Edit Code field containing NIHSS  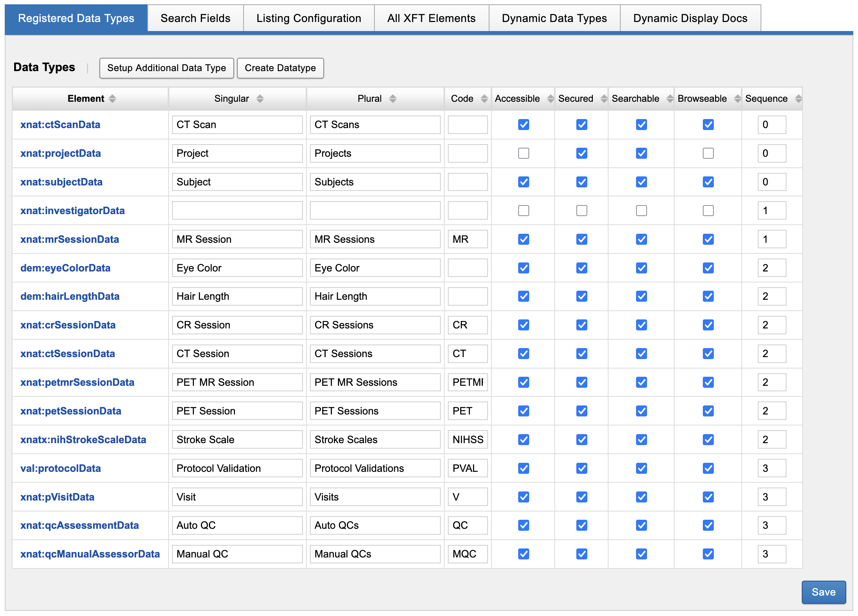tap(467, 440)
